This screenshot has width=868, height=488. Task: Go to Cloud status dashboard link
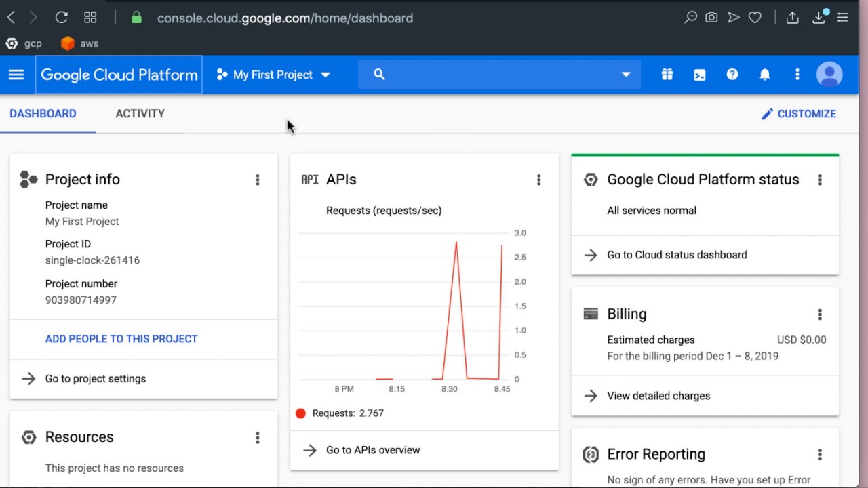[677, 255]
